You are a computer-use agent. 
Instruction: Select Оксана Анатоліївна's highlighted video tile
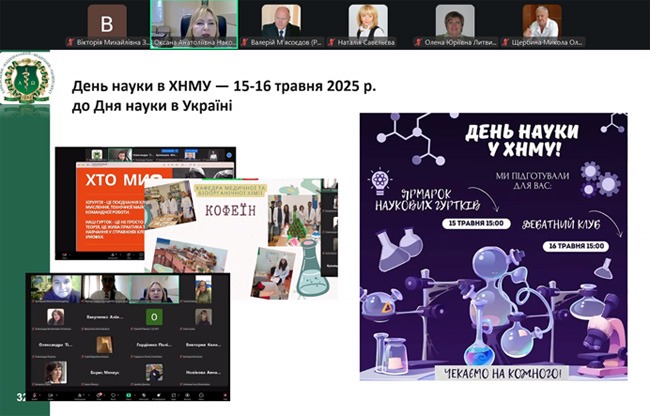[194, 19]
